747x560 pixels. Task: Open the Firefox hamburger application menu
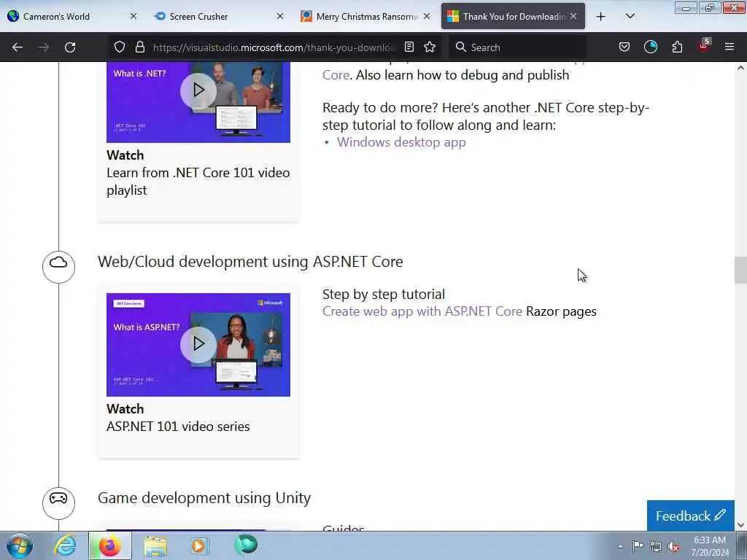[x=729, y=47]
